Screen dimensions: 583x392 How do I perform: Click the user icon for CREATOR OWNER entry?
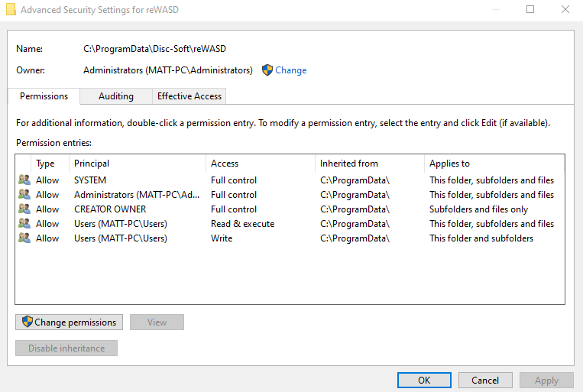pyautogui.click(x=24, y=209)
